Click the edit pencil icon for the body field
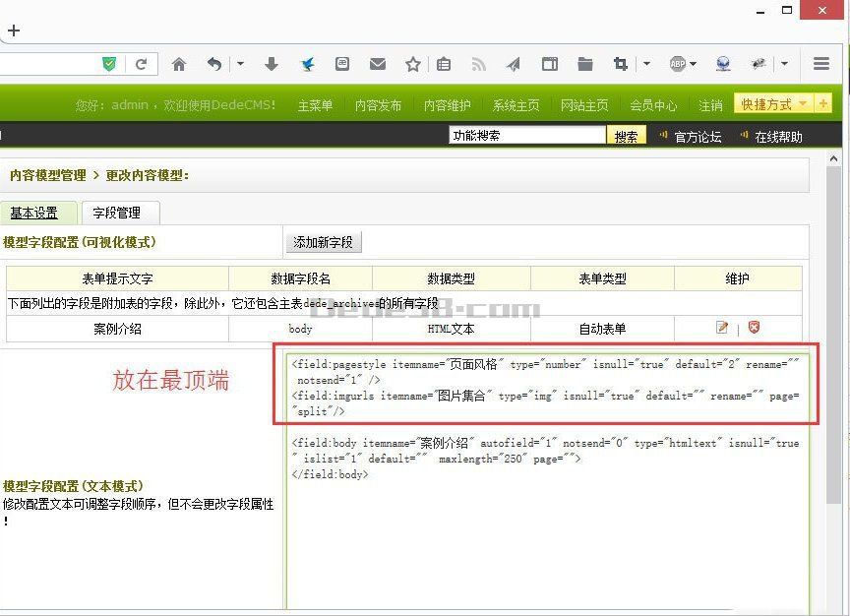 click(722, 327)
